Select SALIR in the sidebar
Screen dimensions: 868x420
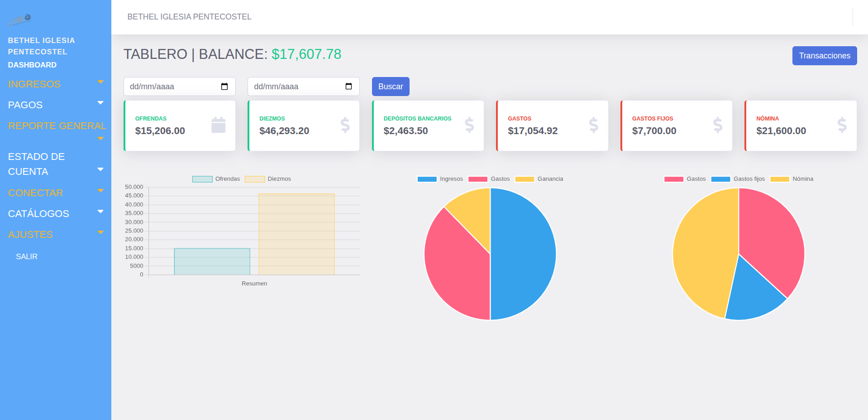tap(27, 256)
